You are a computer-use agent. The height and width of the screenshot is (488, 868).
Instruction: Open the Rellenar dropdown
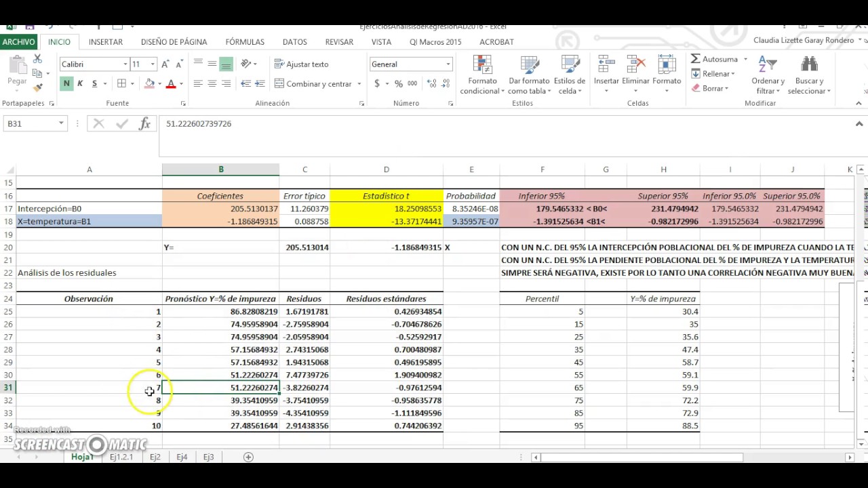click(713, 74)
